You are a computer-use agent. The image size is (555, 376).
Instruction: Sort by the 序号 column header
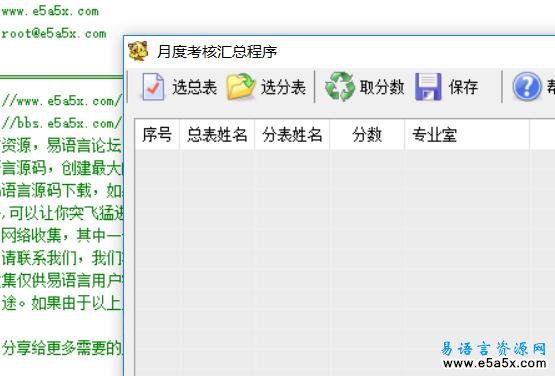pos(157,135)
